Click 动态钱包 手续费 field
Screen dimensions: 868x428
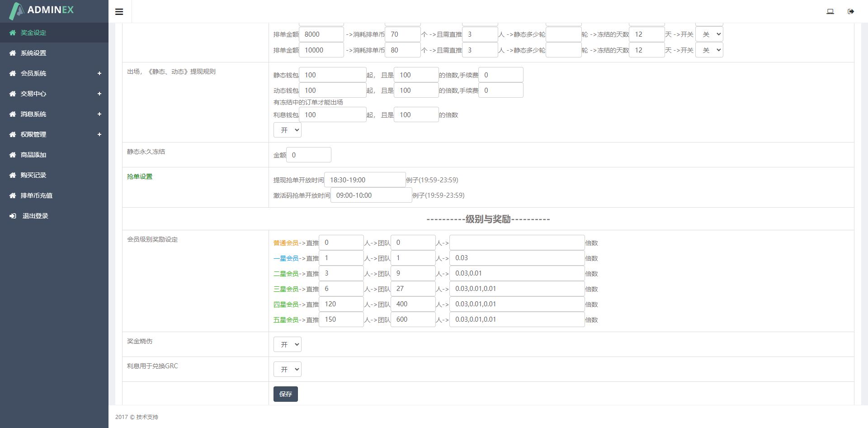501,90
